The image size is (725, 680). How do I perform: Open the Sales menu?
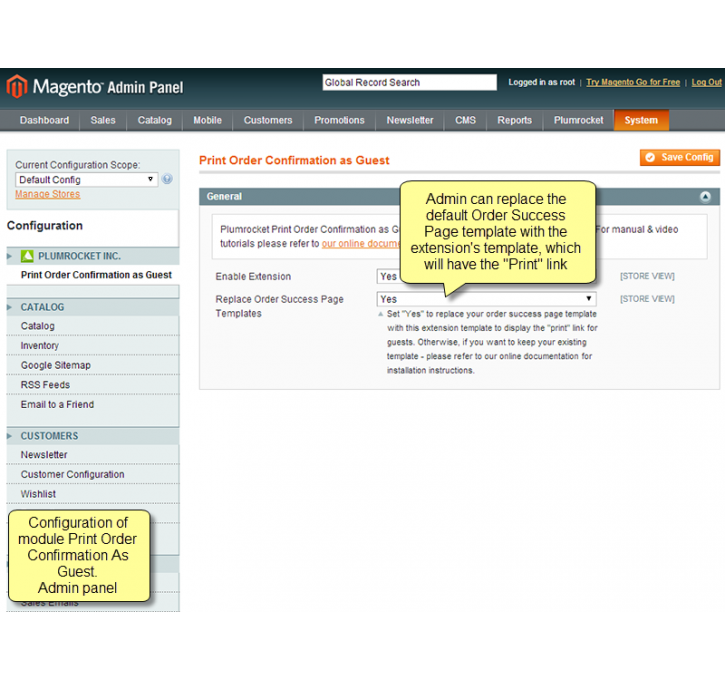(103, 120)
